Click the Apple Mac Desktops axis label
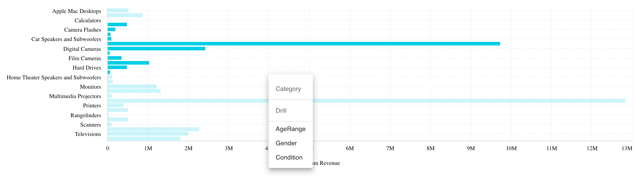644x176 pixels. click(x=77, y=11)
